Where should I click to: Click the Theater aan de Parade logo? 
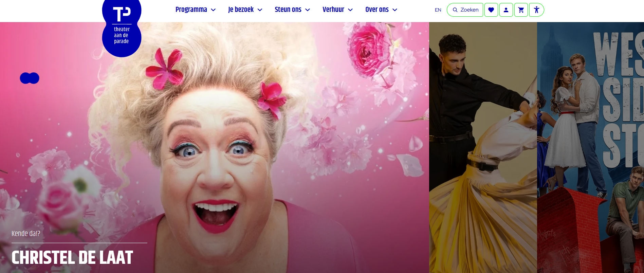[122, 27]
